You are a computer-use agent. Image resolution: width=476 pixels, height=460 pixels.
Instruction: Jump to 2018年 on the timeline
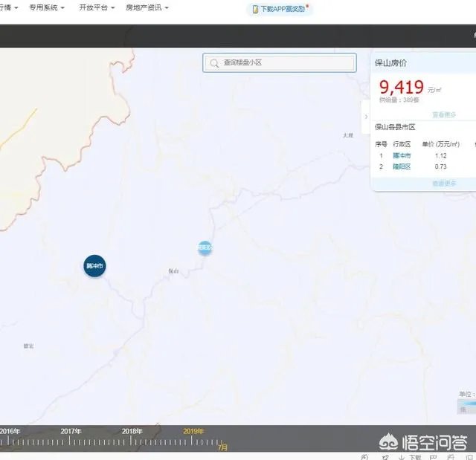(132, 431)
